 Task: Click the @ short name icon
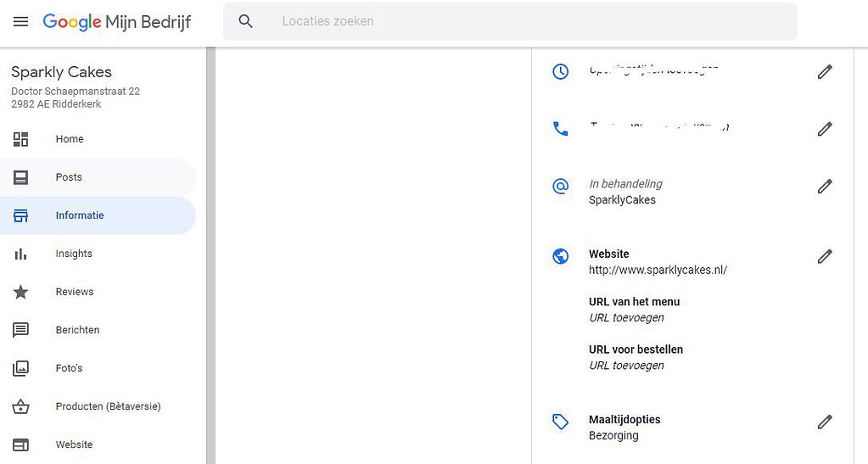coord(560,187)
